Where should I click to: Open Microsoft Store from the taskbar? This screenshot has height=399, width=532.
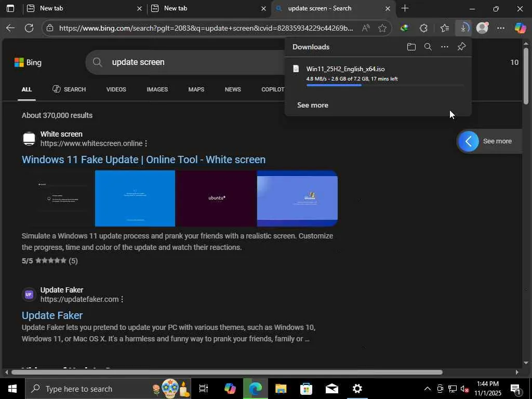point(307,389)
